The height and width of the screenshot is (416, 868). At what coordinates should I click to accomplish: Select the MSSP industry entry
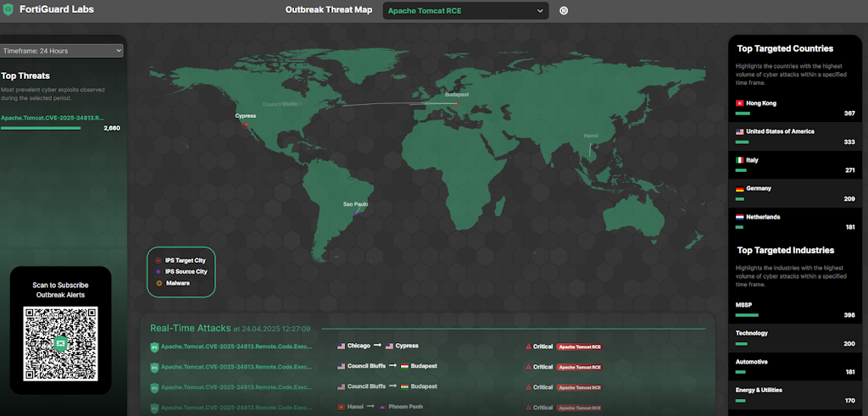(x=795, y=310)
